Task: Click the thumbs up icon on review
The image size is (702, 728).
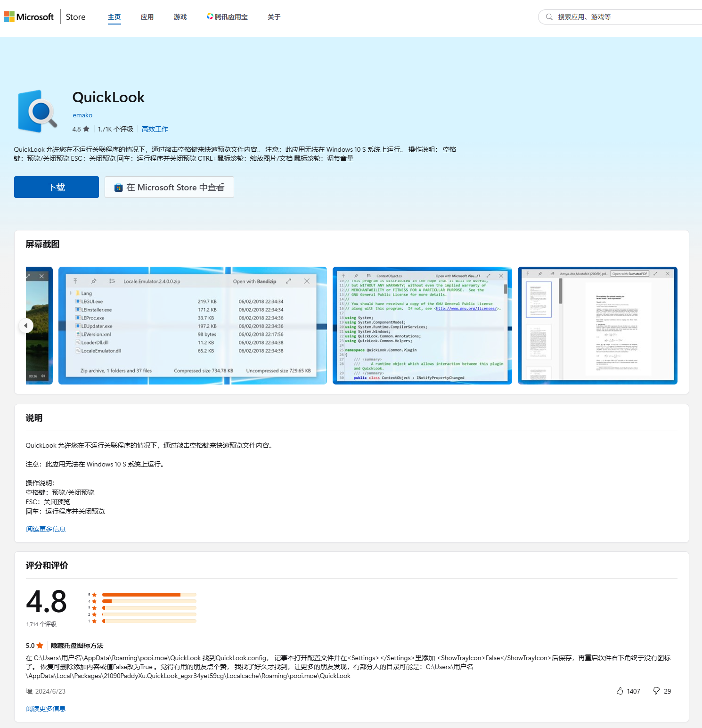Action: pyautogui.click(x=620, y=691)
